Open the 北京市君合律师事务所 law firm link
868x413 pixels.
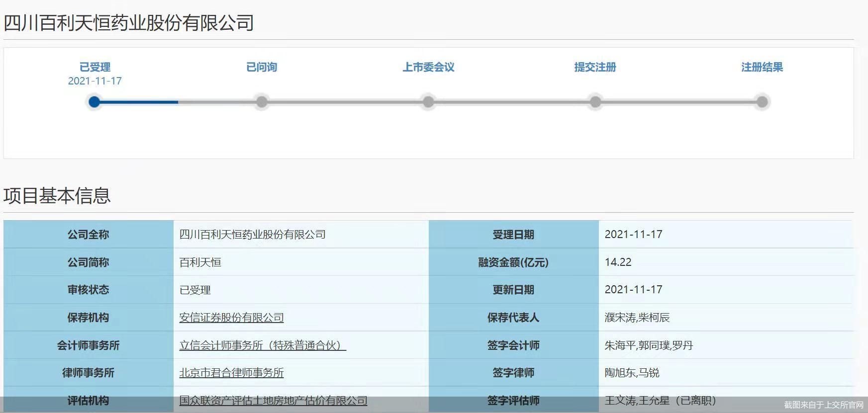tap(231, 373)
